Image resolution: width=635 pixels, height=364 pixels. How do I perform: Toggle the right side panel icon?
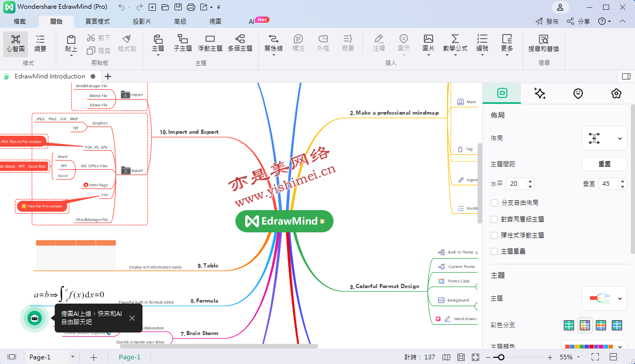[x=626, y=76]
